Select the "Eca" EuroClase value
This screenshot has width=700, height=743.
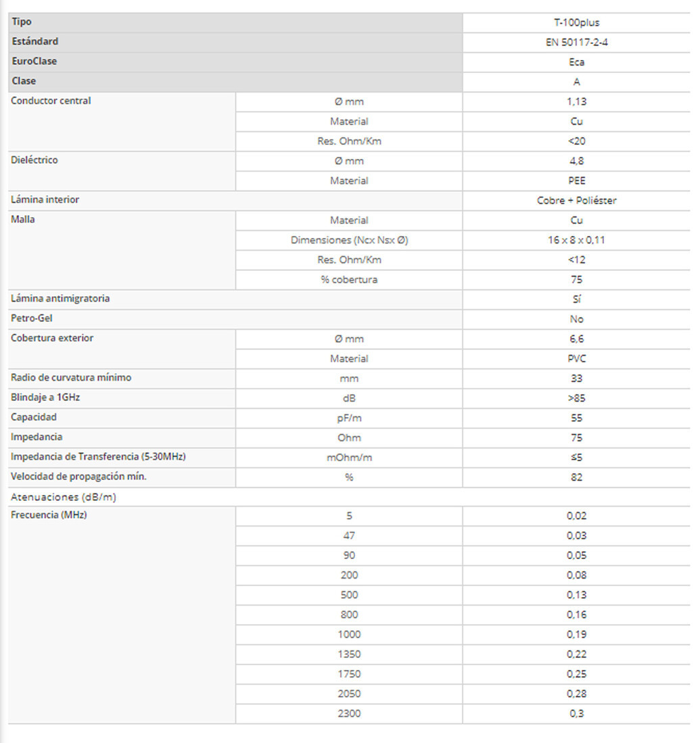(x=576, y=62)
